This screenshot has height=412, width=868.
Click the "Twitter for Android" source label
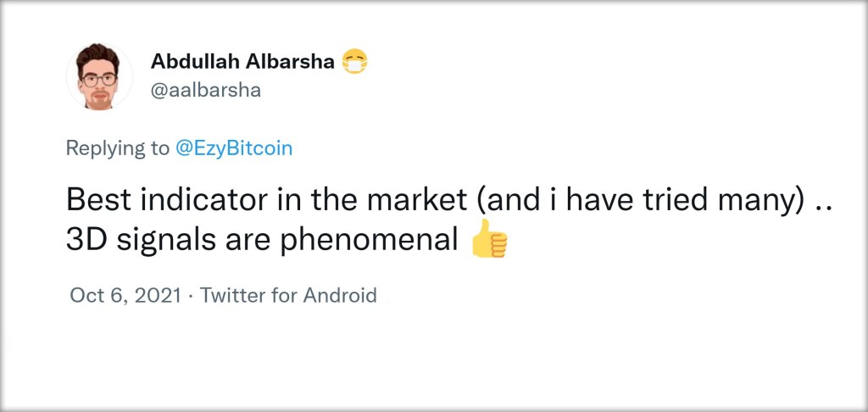point(288,296)
